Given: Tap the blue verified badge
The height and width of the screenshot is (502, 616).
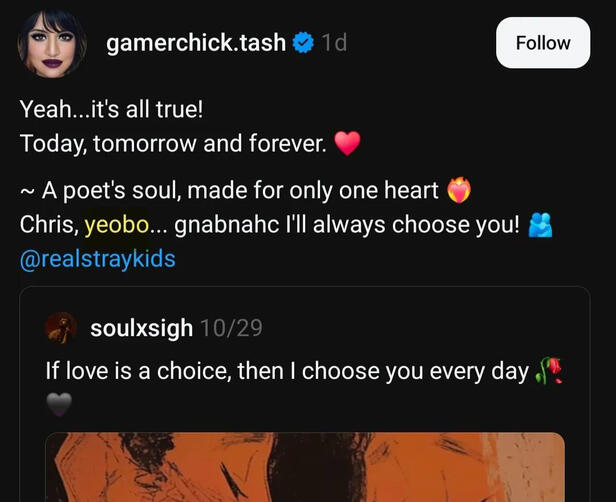Looking at the screenshot, I should (303, 42).
